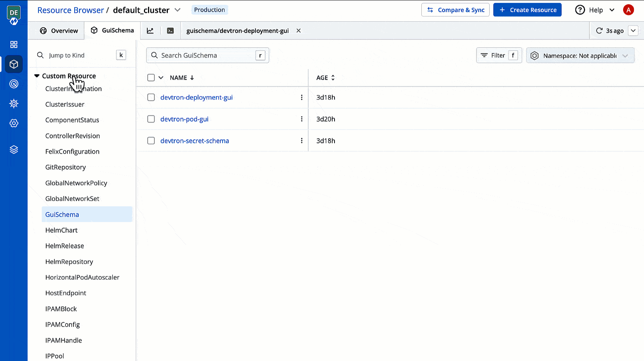The width and height of the screenshot is (644, 361).
Task: Collapse the Custom Resource group
Action: pyautogui.click(x=37, y=75)
